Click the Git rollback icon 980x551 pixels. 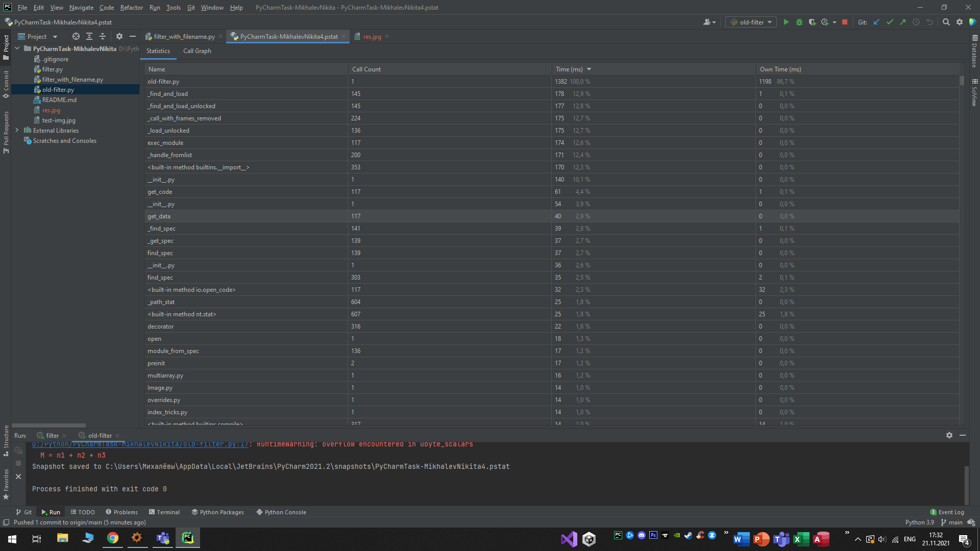[x=929, y=22]
